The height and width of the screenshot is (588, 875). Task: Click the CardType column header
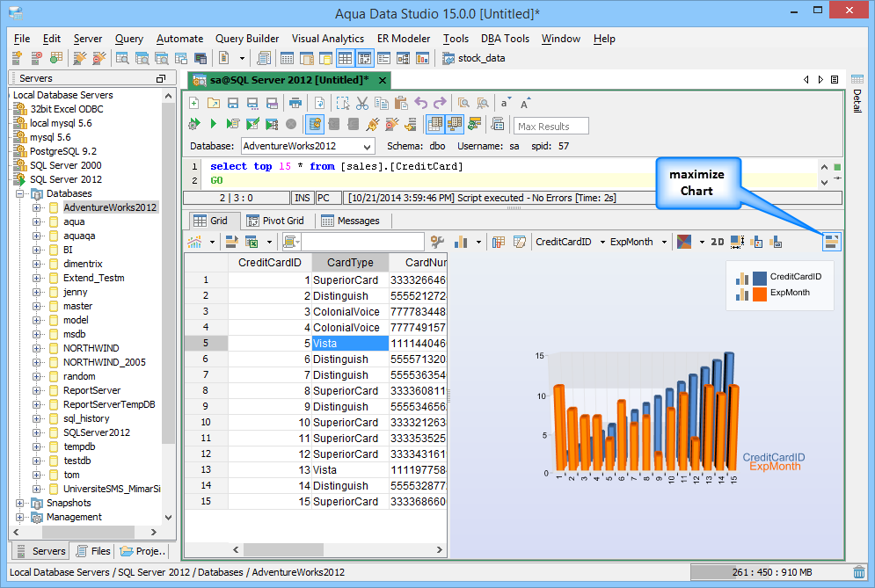coord(350,263)
